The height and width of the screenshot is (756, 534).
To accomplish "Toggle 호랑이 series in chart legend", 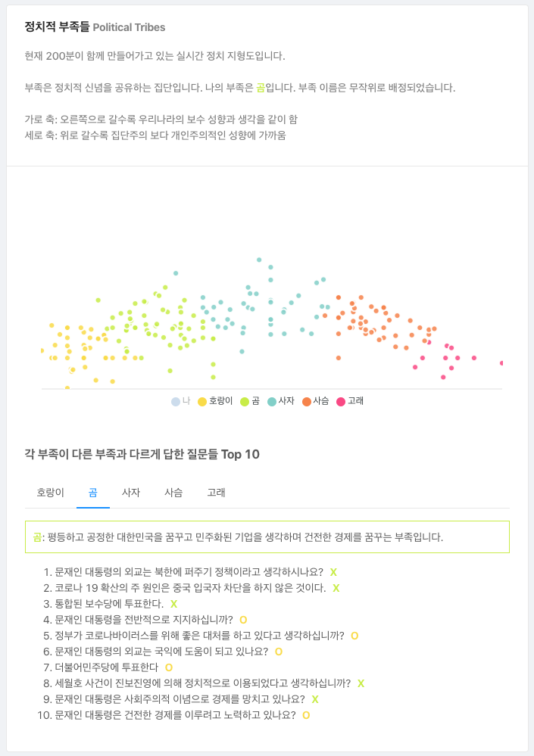I will click(215, 401).
